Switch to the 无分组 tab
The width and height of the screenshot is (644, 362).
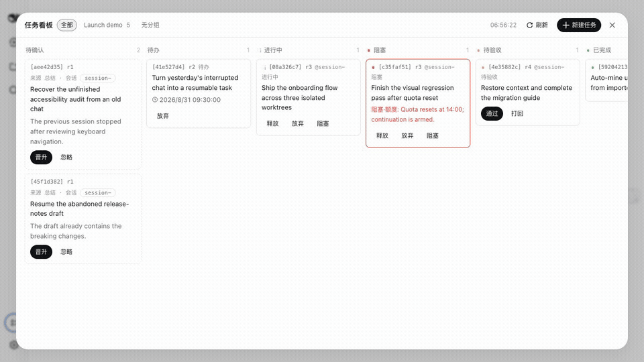[150, 25]
